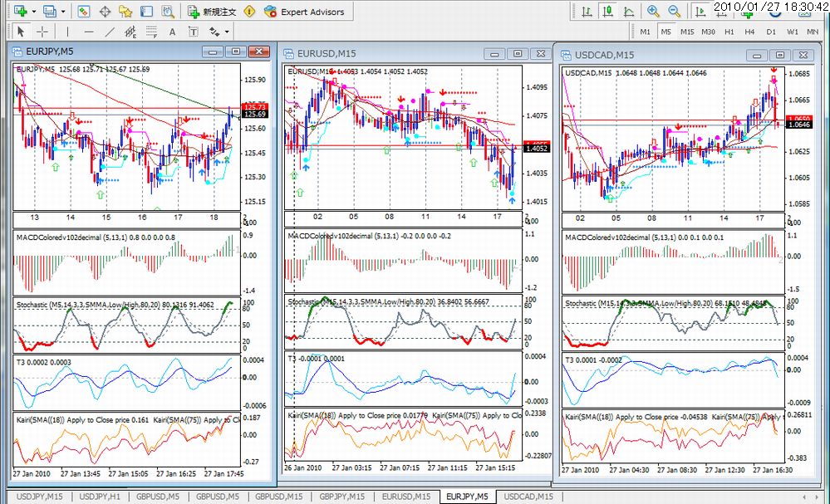Viewport: 830px width, 504px height.
Task: Set timeframe to M30
Action: (708, 32)
